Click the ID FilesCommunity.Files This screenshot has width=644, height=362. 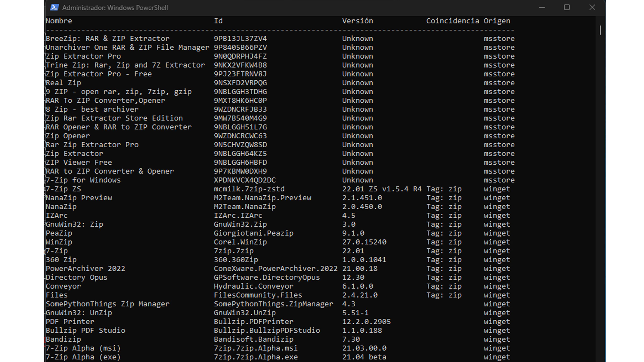[258, 295]
